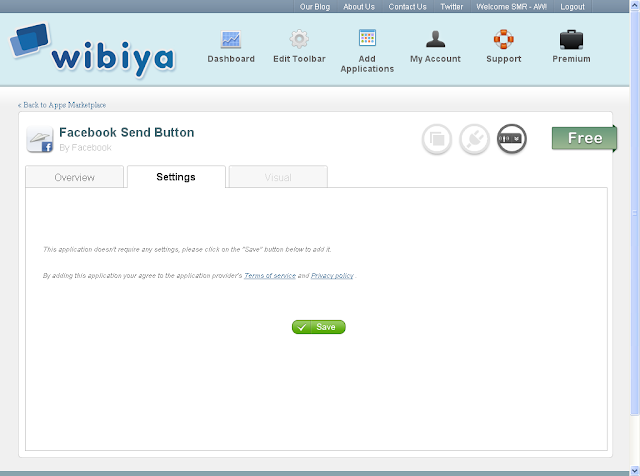Click the overlapping windows circle icon
This screenshot has height=476, width=640.
point(437,139)
